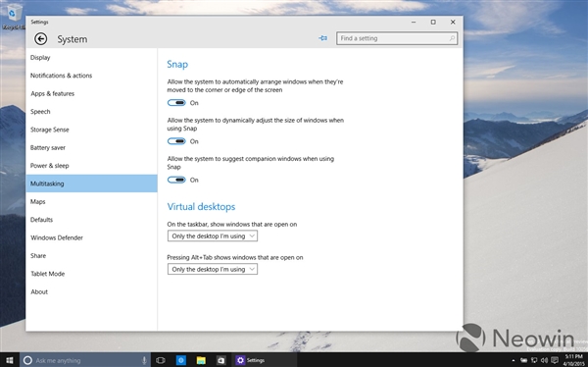Open Tablet Mode settings
The width and height of the screenshot is (588, 367).
(x=91, y=274)
